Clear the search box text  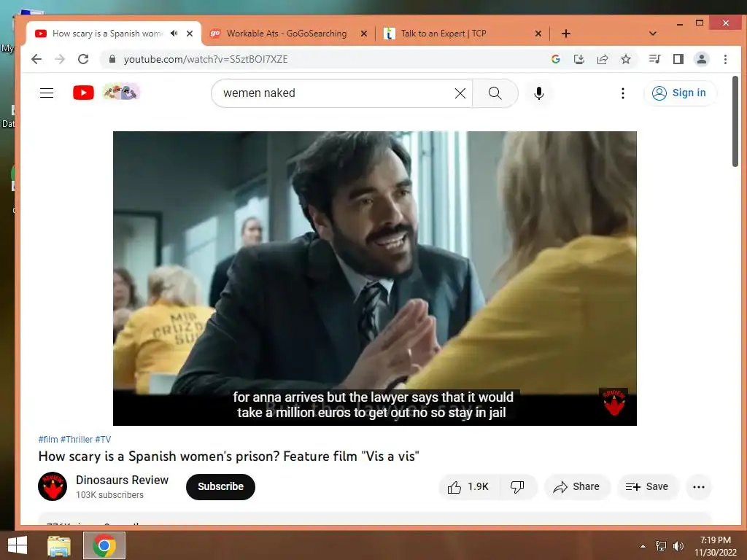pyautogui.click(x=460, y=93)
